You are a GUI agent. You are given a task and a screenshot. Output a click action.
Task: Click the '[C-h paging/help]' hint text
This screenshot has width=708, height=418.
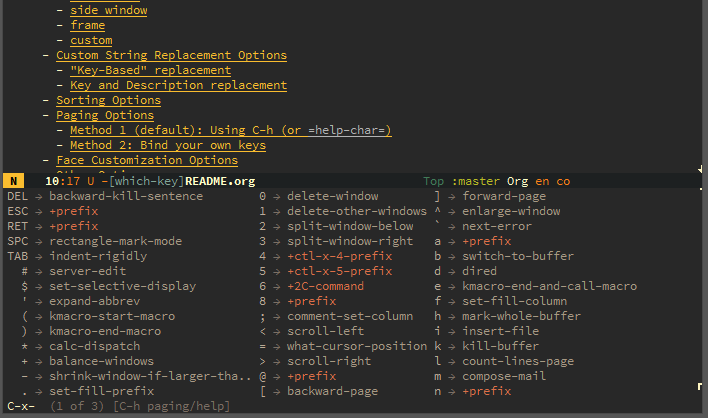coord(172,406)
